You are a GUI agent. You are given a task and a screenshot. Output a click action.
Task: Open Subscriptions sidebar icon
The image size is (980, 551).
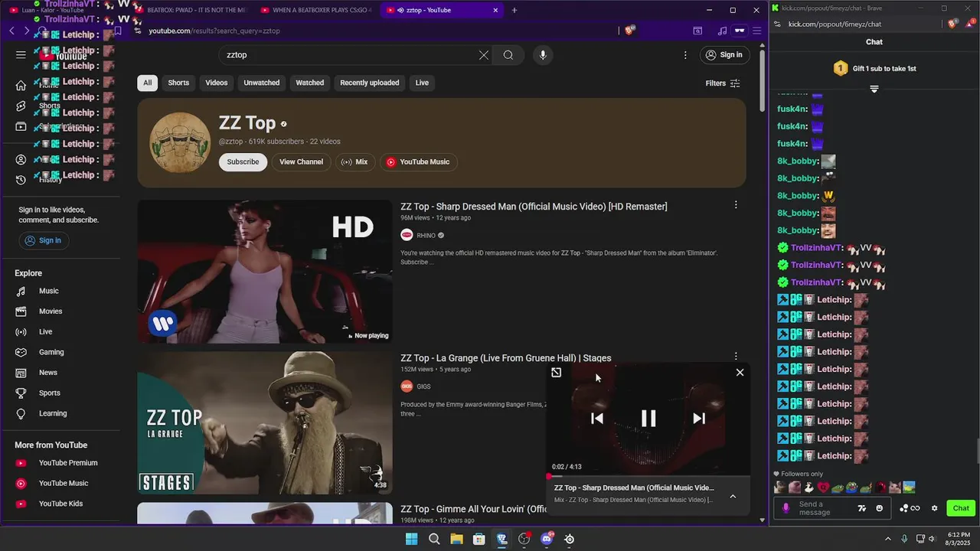[21, 127]
